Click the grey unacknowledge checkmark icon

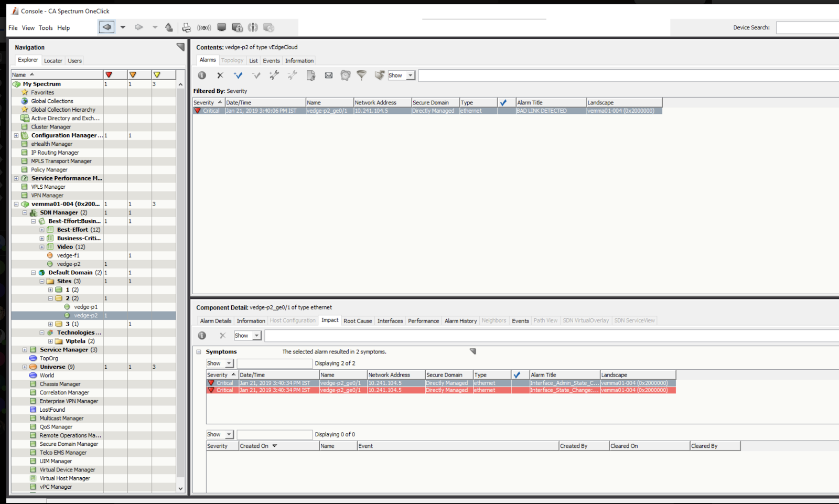[x=256, y=76]
